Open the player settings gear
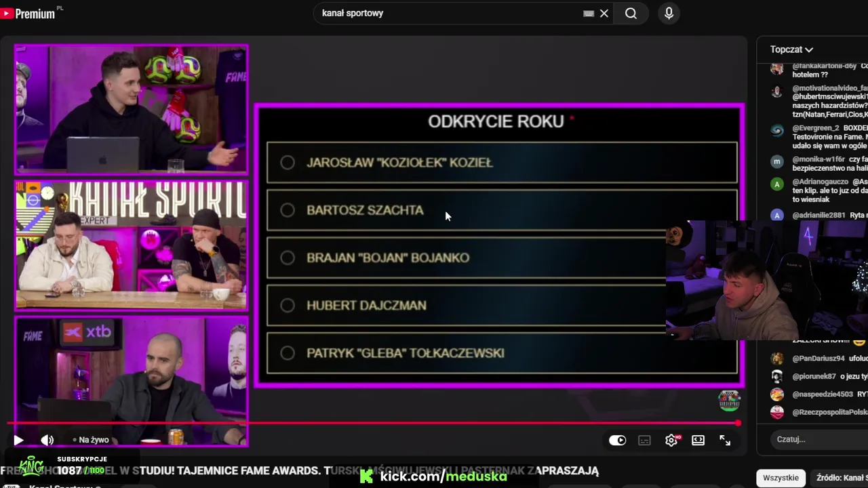This screenshot has width=868, height=488. click(671, 440)
